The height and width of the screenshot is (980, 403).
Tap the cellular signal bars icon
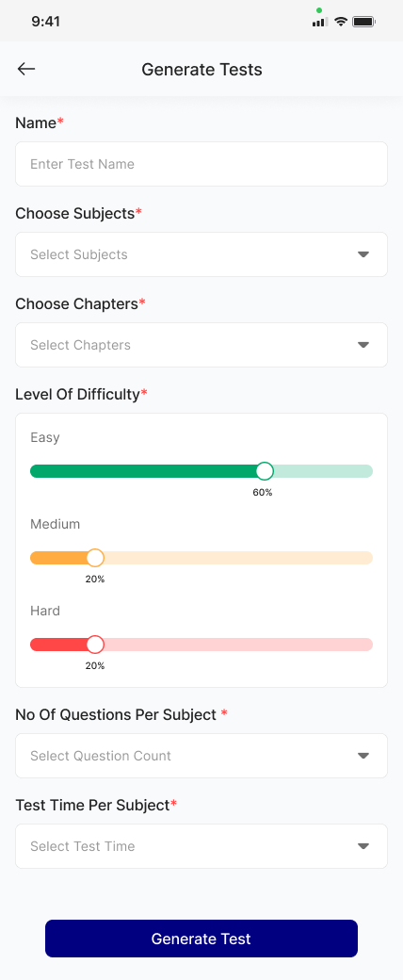(x=320, y=22)
